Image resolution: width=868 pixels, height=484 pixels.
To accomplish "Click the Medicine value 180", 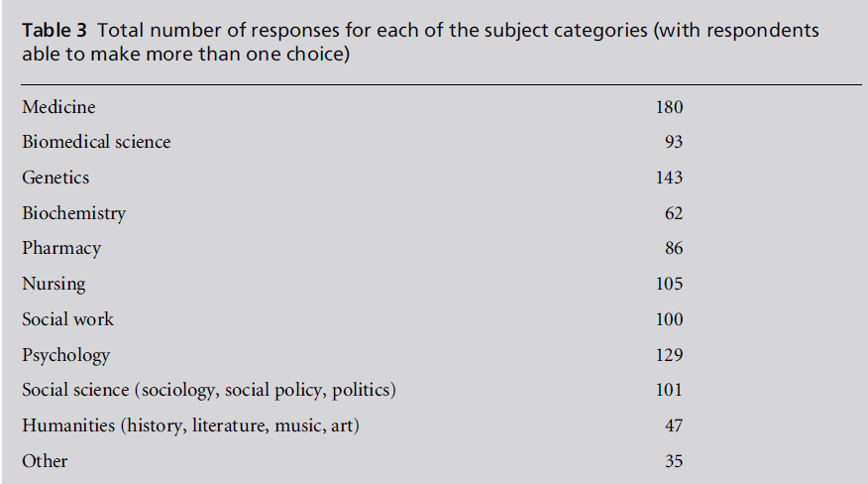I will [669, 107].
